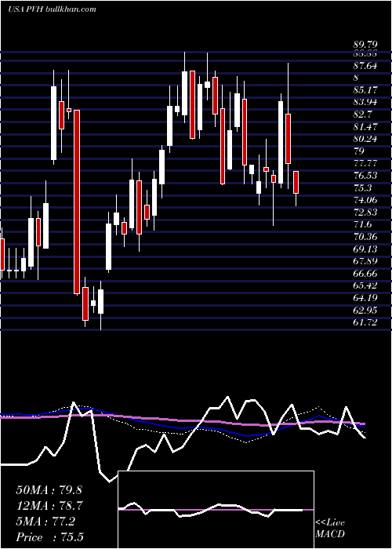Screen dimensions: 392x549
Task: Select the 5MA : 77.2 readout
Action: pos(45,522)
